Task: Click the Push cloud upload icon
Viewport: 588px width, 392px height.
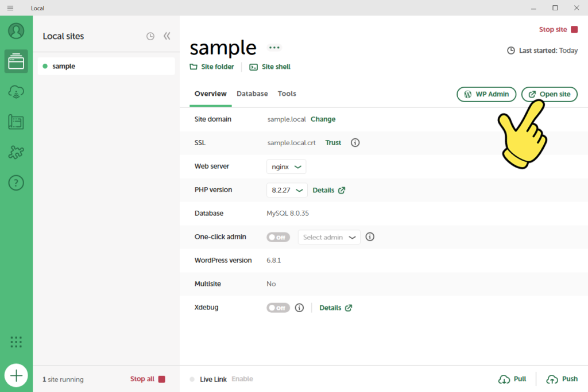Action: pyautogui.click(x=552, y=379)
